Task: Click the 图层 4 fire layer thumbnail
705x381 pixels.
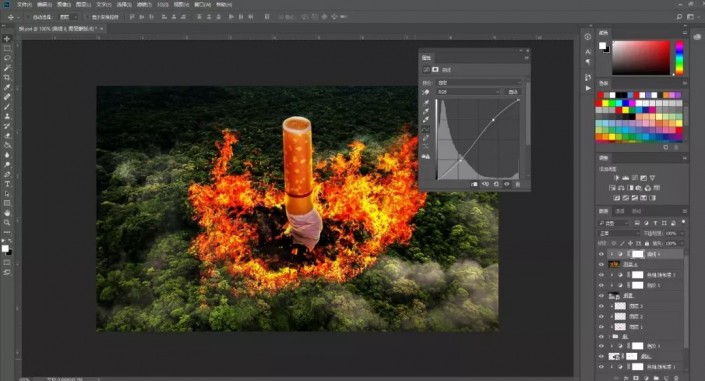Action: point(614,264)
